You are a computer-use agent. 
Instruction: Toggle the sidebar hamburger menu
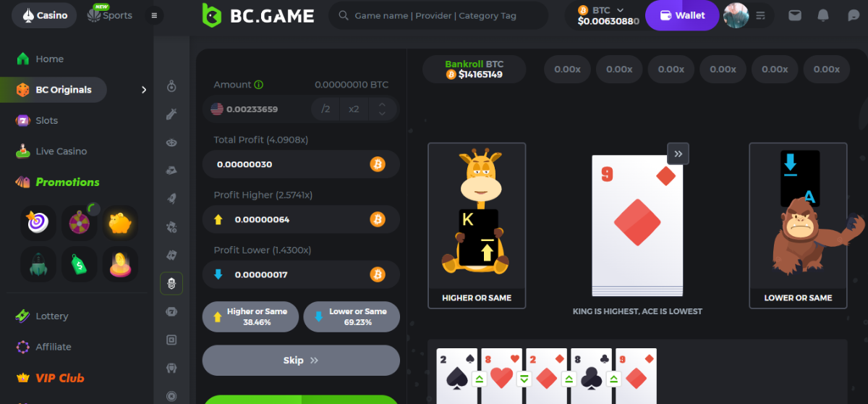pos(153,15)
